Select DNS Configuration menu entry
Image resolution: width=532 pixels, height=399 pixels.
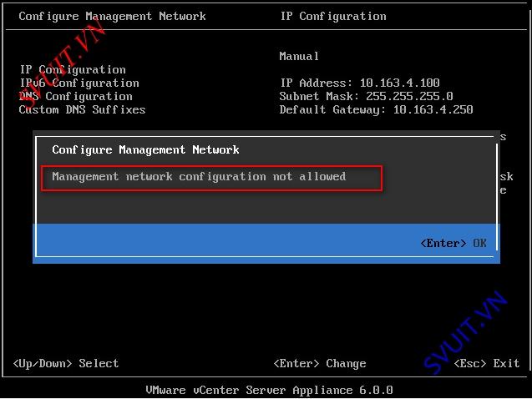[x=76, y=97]
